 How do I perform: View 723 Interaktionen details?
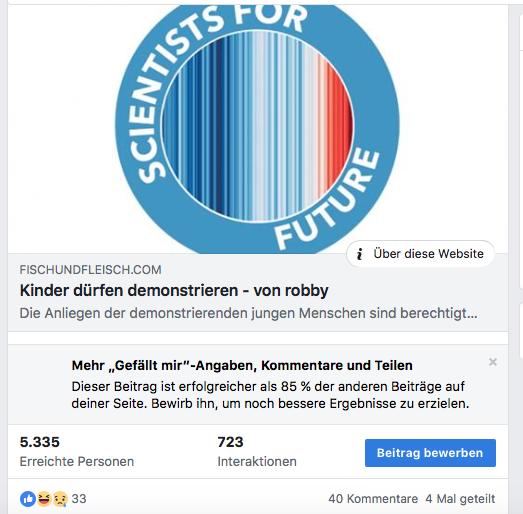pos(257,452)
